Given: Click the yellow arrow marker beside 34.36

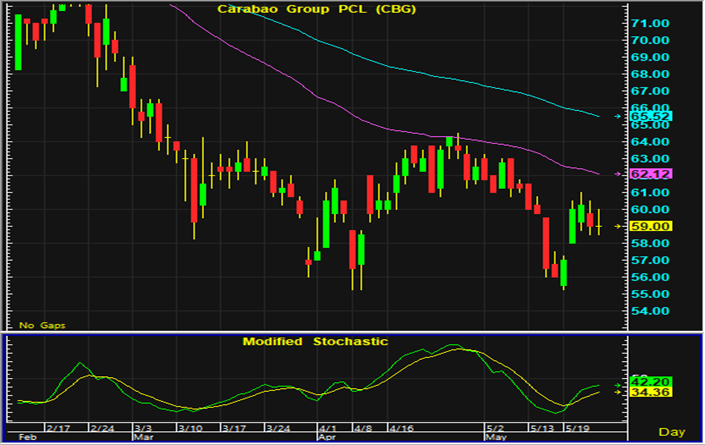Looking at the screenshot, I should [618, 392].
